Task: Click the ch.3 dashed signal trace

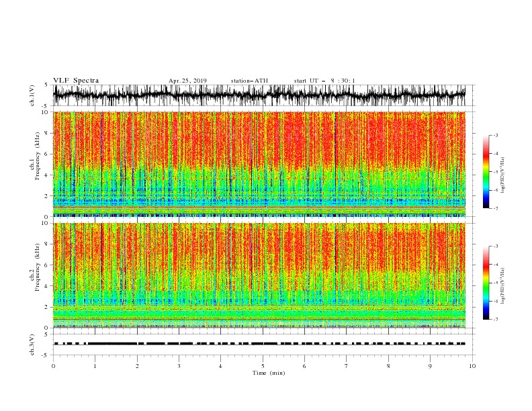Action: tap(259, 344)
